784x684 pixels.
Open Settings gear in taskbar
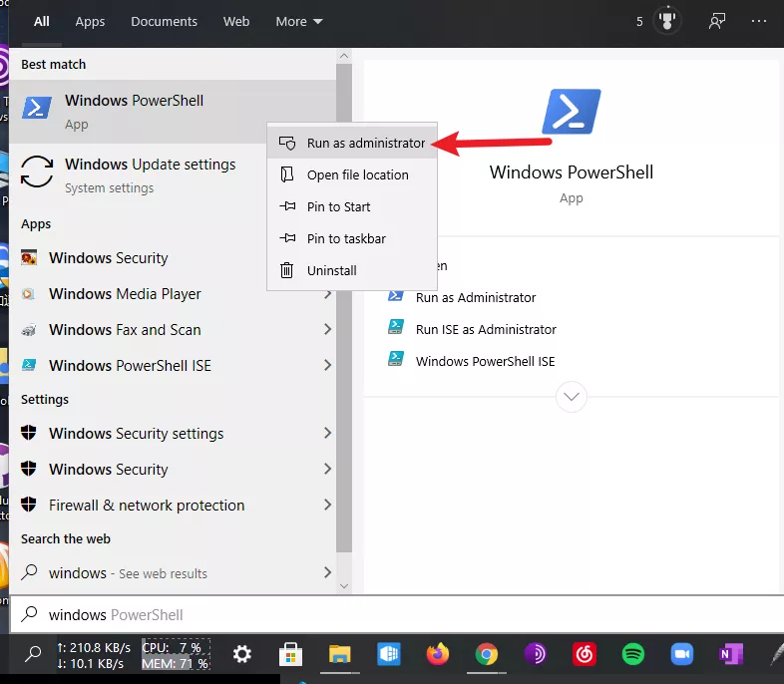click(242, 654)
